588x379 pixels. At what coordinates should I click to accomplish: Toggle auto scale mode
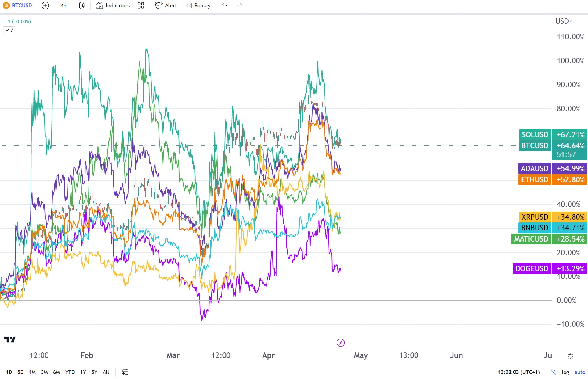pos(580,372)
